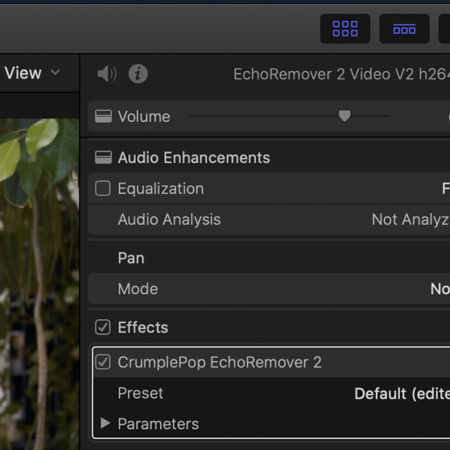450x450 pixels.
Task: Show the timeline filmstrip icon in toolbar
Action: click(x=404, y=29)
